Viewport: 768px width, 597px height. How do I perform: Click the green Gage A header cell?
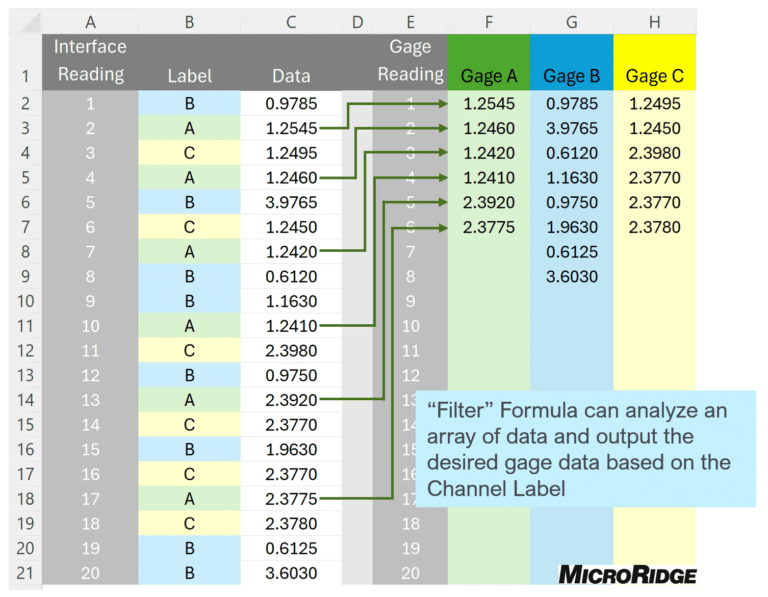pos(488,64)
